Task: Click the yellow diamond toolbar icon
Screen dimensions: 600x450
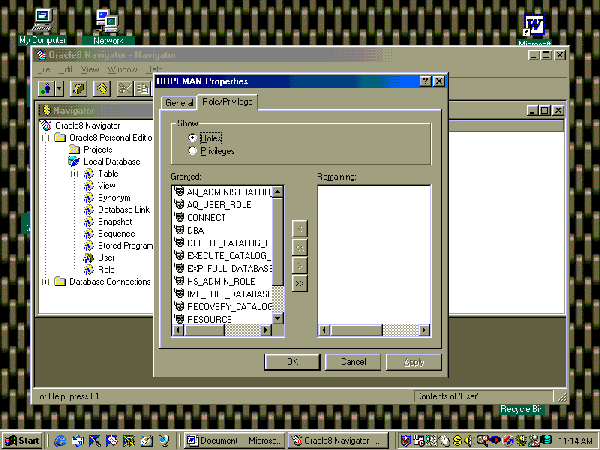Action: point(101,89)
